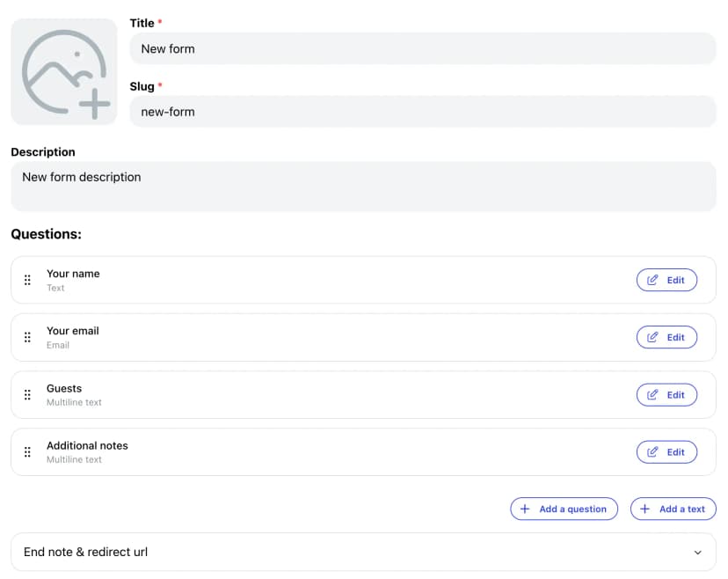The width and height of the screenshot is (728, 579).
Task: Expand the "End note & redirect url" section
Action: 363,552
